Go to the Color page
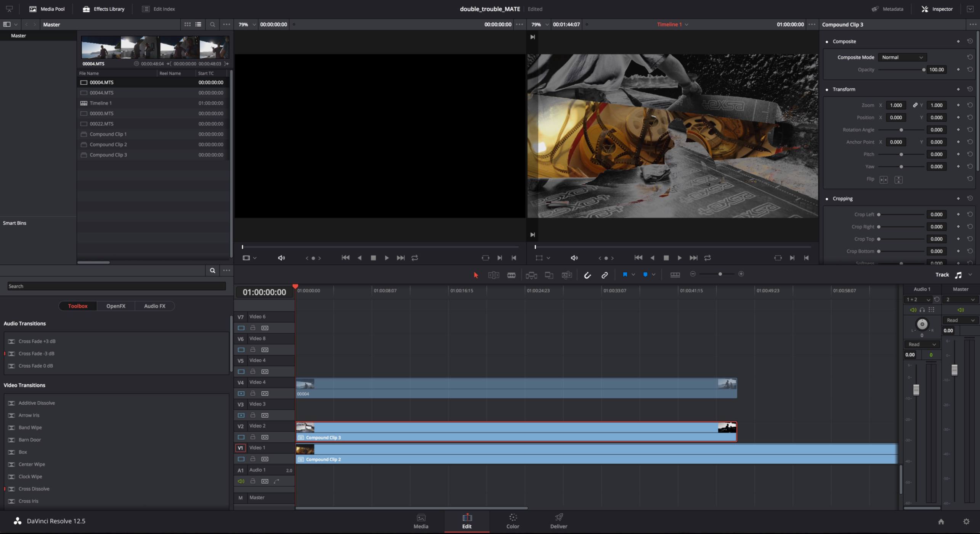The width and height of the screenshot is (980, 534). pyautogui.click(x=513, y=521)
